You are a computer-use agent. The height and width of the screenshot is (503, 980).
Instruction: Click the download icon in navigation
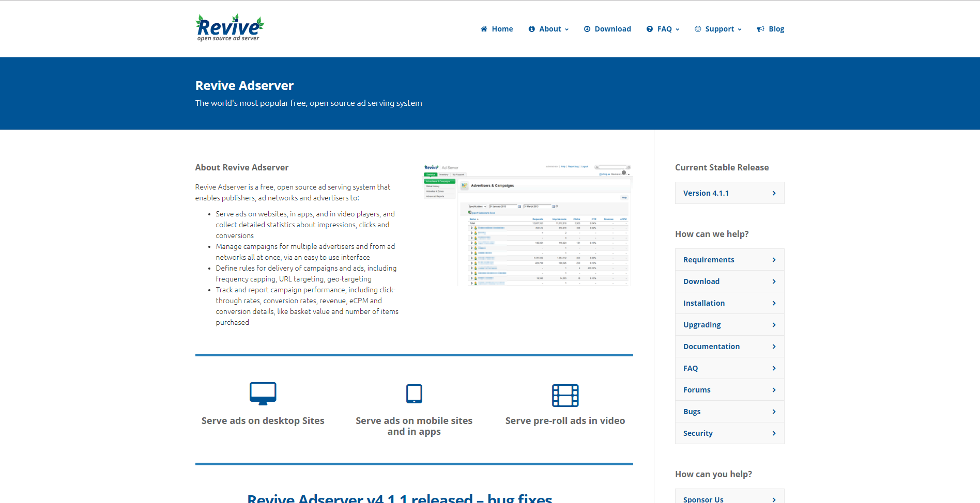[x=587, y=29]
